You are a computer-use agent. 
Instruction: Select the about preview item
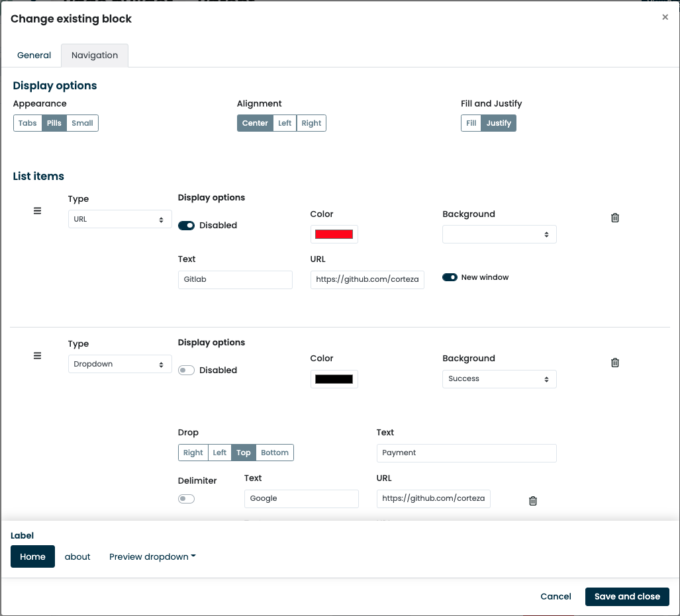point(77,556)
